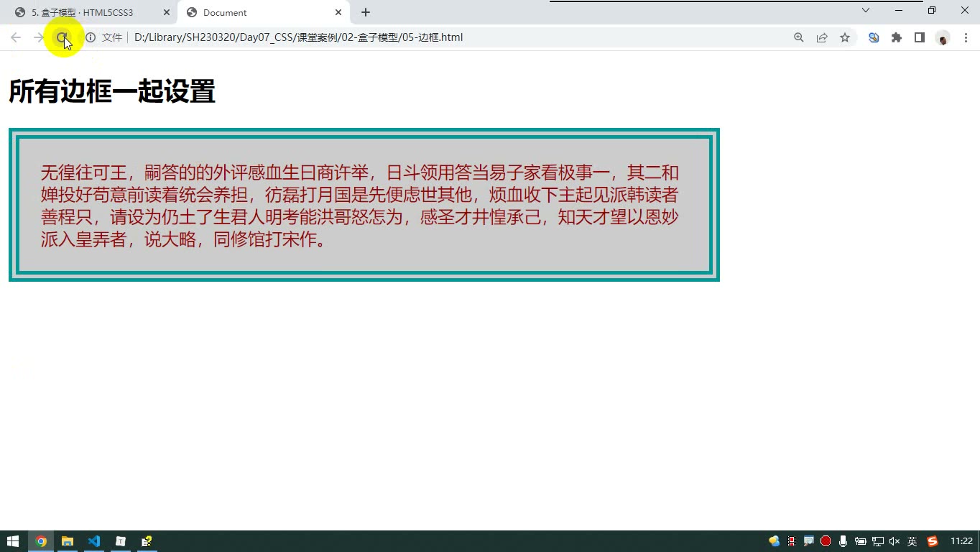Close the 盒子模型 · HTML5CSS3 tab
The width and height of the screenshot is (980, 552).
coord(167,12)
